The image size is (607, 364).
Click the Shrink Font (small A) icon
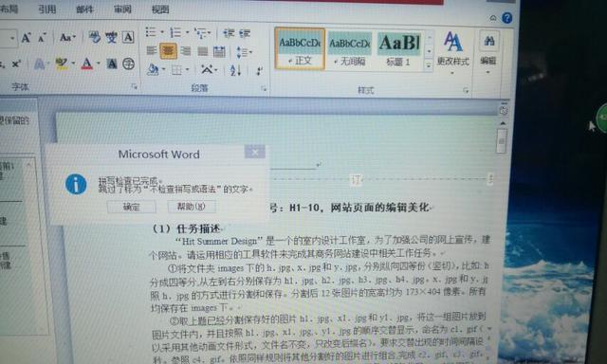pyautogui.click(x=42, y=38)
